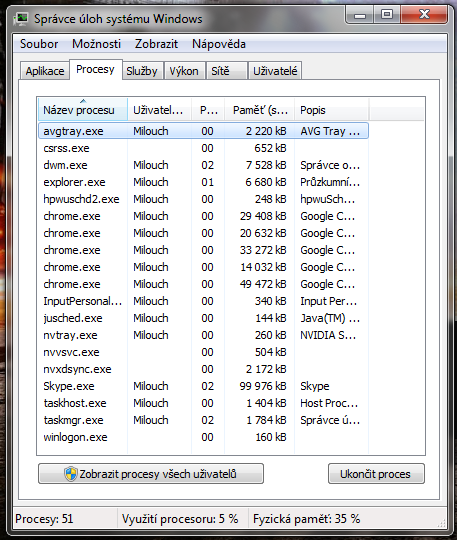Click Fyzická paměť: 35 % status entry
The width and height of the screenshot is (457, 540).
tap(307, 519)
